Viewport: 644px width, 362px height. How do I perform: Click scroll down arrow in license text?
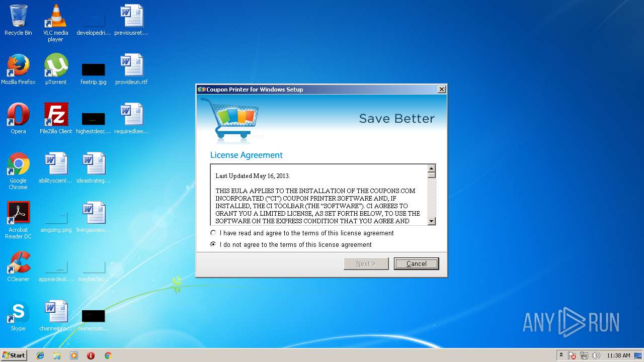click(431, 221)
